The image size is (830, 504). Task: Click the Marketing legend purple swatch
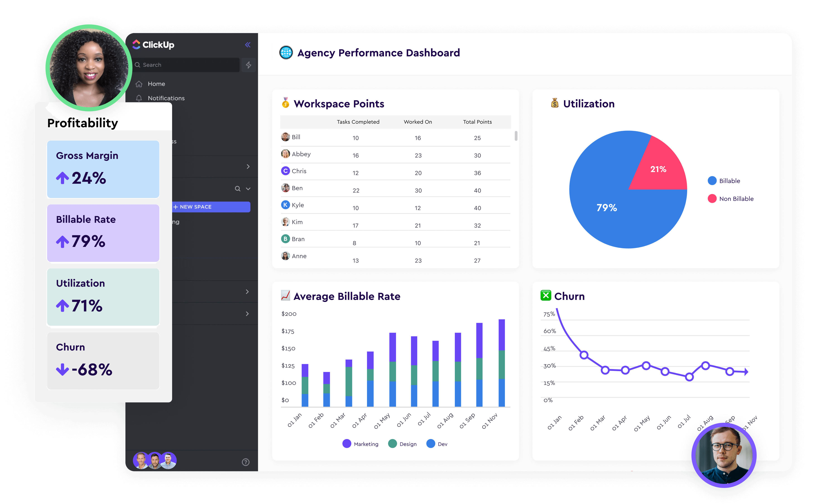pos(347,444)
